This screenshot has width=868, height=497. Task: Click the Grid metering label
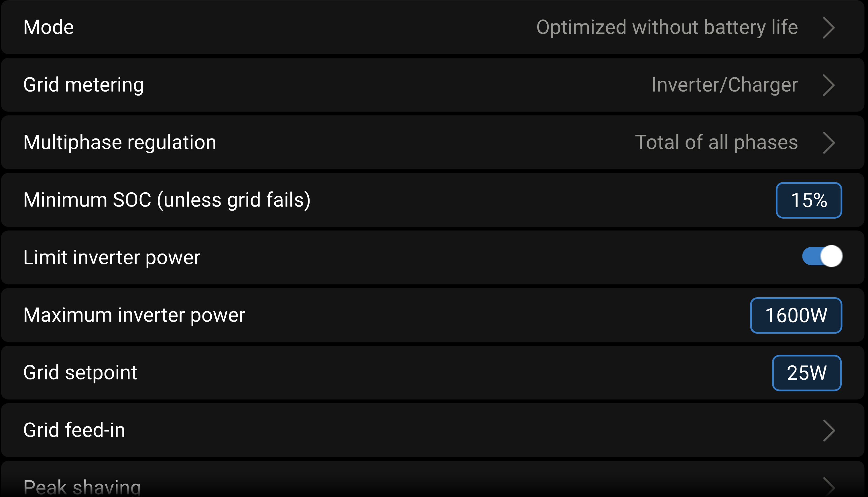pyautogui.click(x=83, y=85)
